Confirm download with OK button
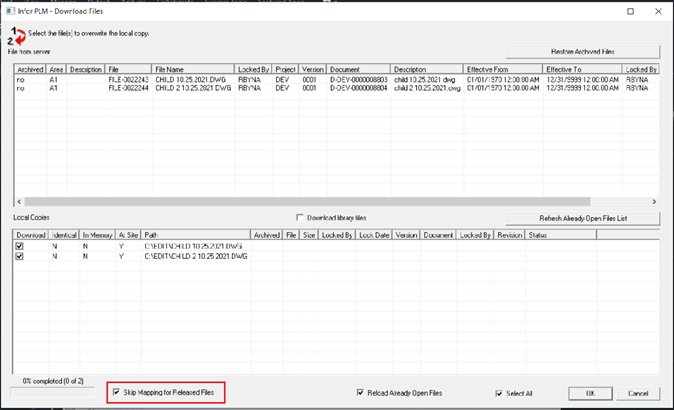Screen dimensions: 674x410 click(590, 393)
